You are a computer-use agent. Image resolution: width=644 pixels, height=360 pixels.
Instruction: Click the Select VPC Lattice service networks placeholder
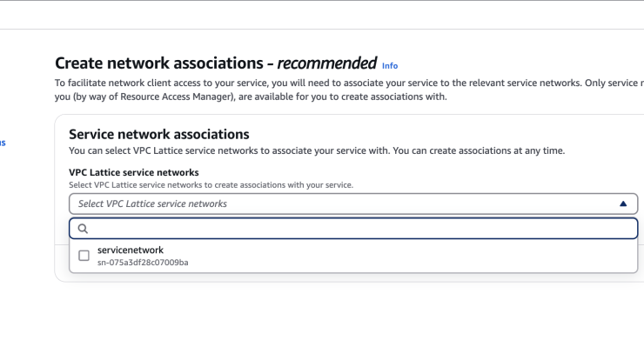tap(152, 204)
